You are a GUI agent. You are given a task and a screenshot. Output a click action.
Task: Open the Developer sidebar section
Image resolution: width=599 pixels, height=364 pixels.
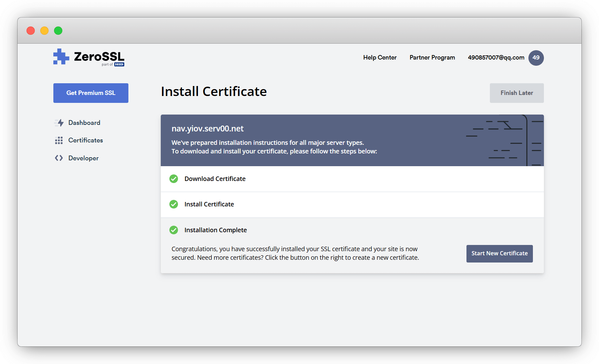[84, 158]
